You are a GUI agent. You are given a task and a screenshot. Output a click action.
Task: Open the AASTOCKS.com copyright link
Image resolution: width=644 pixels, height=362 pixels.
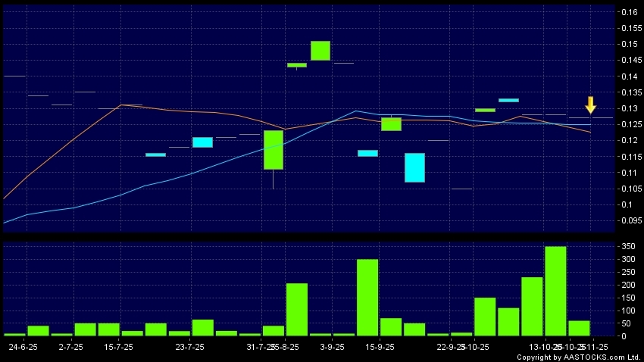(579, 357)
